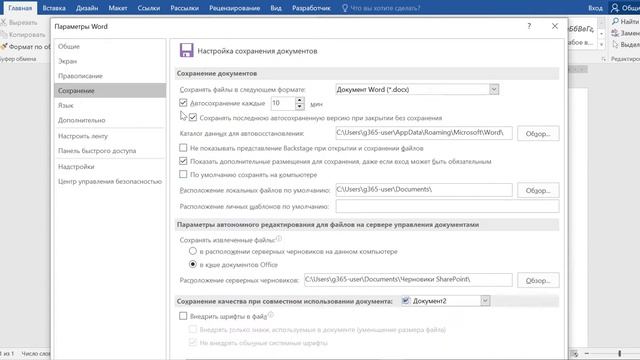Click the Вход sign-in link
This screenshot has height=360, width=640.
(595, 8)
